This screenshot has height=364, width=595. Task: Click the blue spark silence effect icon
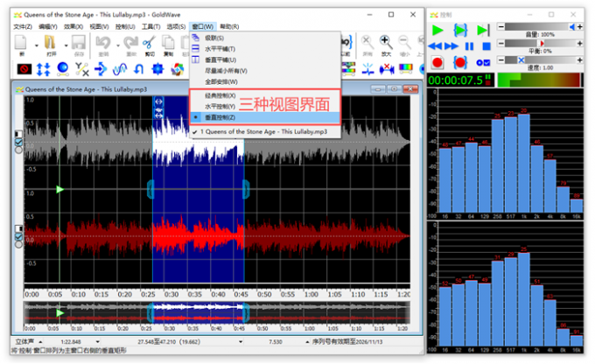point(367,69)
